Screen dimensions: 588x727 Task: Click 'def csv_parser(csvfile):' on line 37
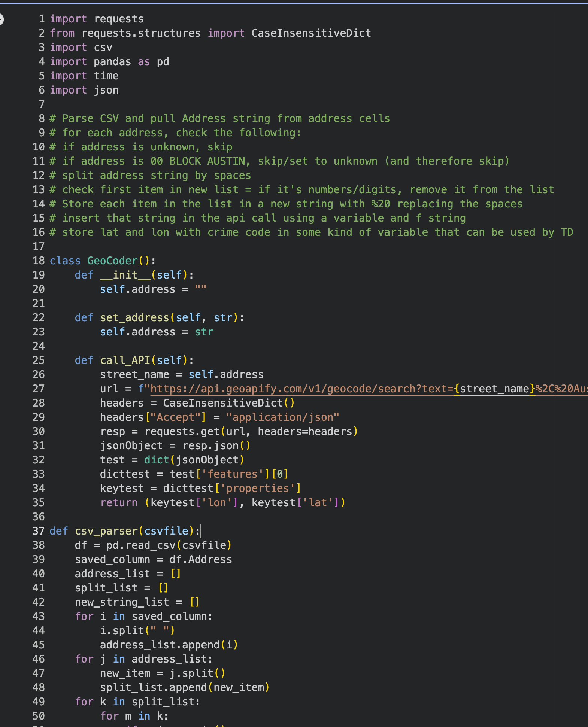[125, 531]
